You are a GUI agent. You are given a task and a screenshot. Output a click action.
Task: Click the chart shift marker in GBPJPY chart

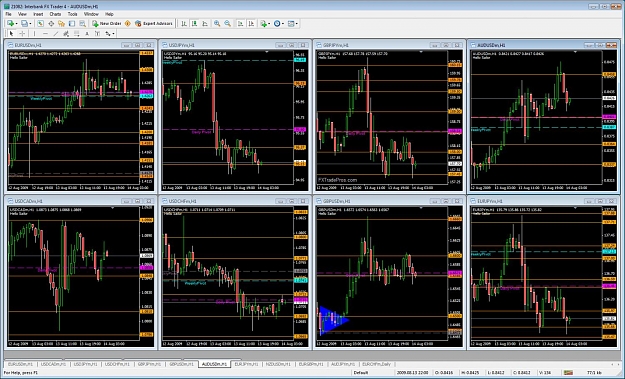click(x=421, y=52)
